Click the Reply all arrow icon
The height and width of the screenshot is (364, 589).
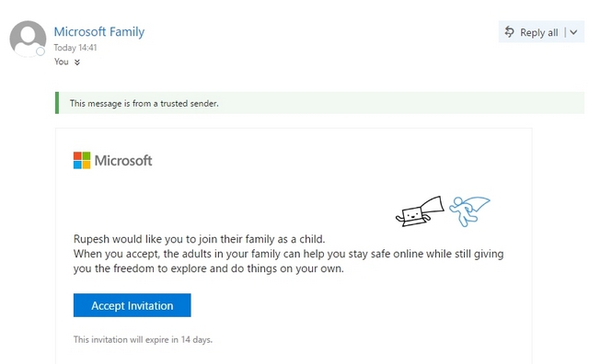[x=509, y=32]
